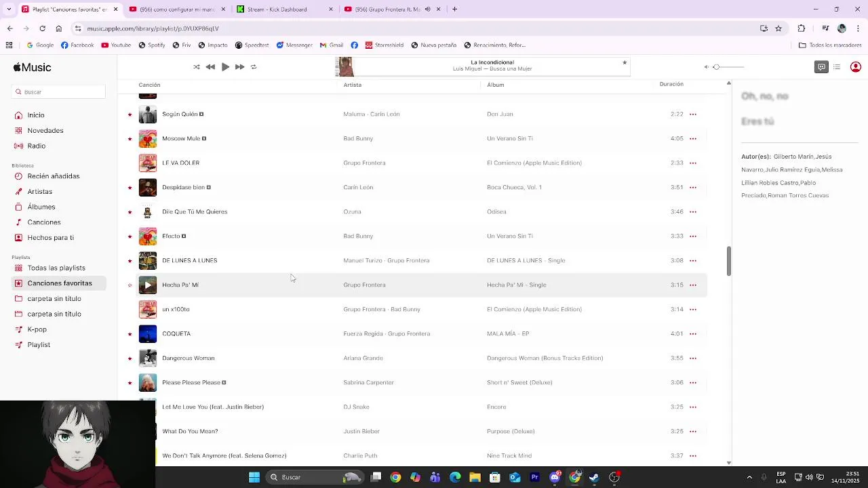Open more options for Despídase bien
Viewport: 868px width, 488px height.
tap(693, 188)
